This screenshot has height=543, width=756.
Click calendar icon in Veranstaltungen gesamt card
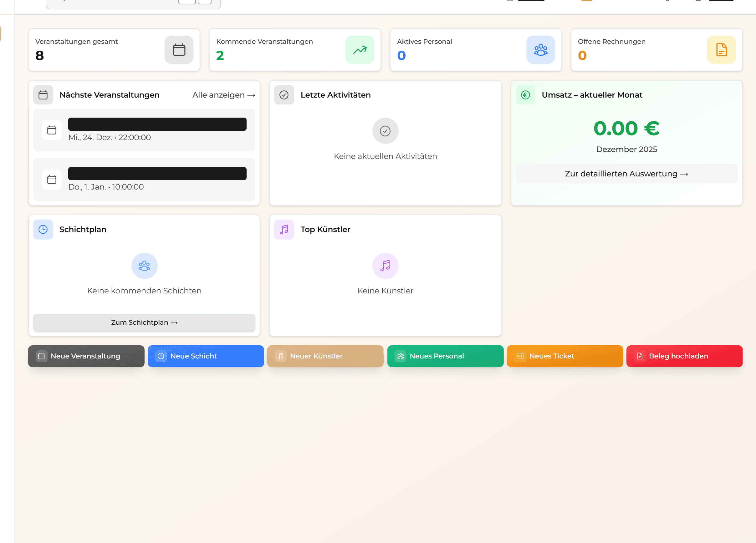pyautogui.click(x=179, y=50)
